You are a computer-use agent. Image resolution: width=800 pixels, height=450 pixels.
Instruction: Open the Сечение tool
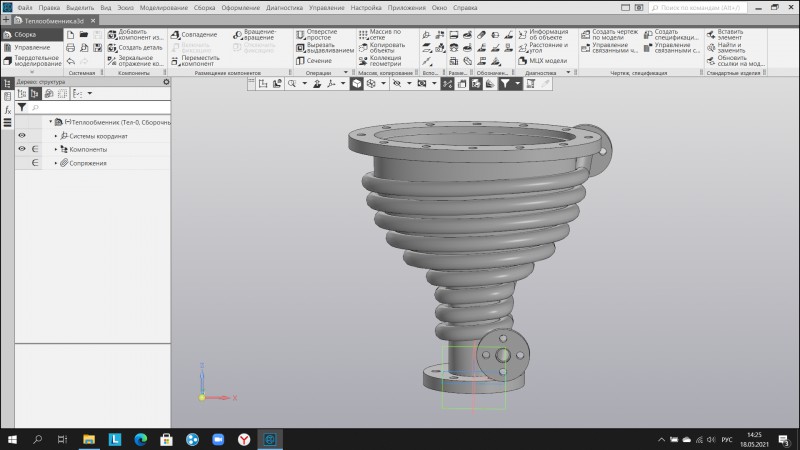click(314, 61)
